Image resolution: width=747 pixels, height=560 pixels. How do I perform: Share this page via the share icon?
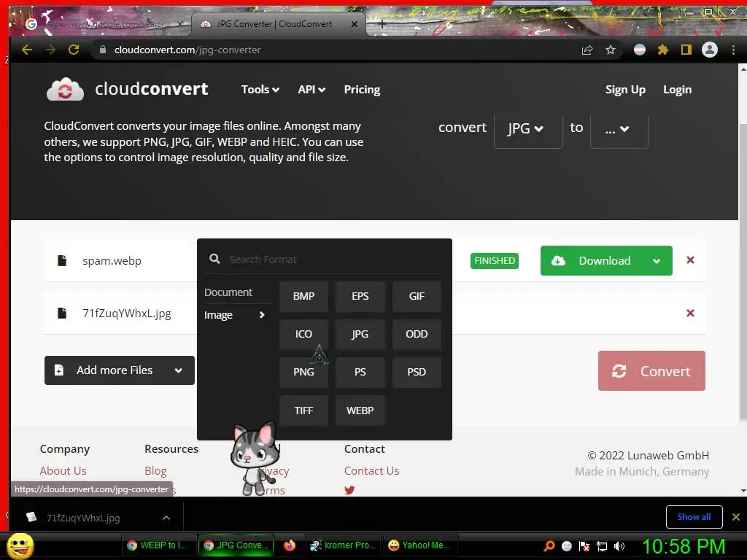(x=587, y=50)
